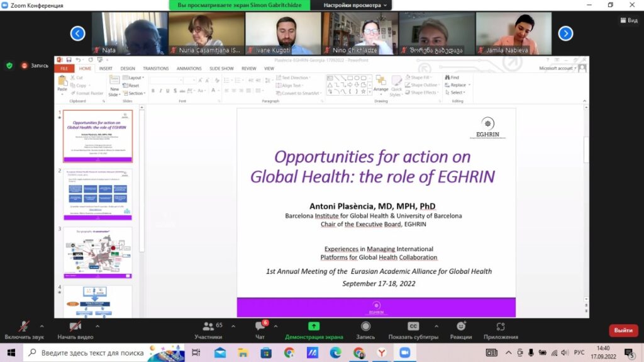Open Microsoft Edge from the taskbar

click(336, 353)
